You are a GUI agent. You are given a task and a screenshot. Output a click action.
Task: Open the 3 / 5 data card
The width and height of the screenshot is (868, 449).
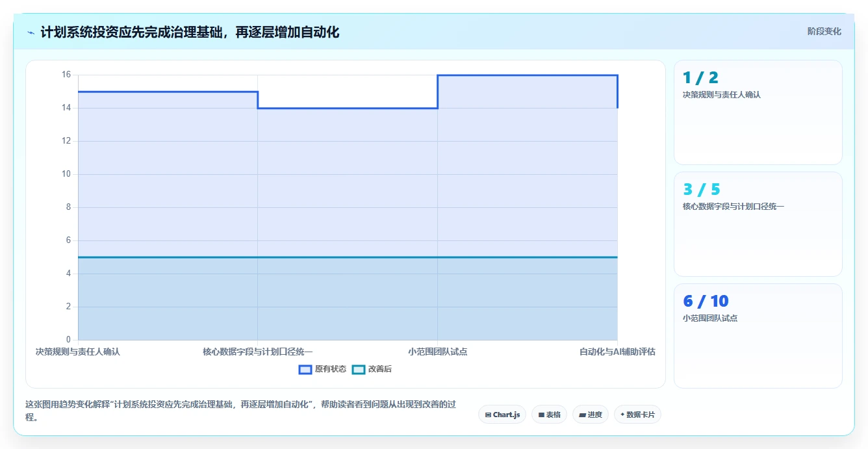758,224
